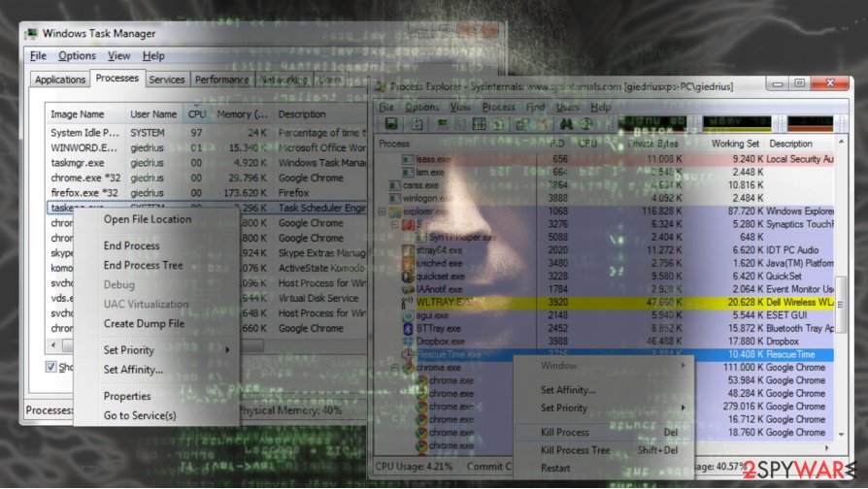The image size is (868, 489).
Task: Click the quickset.exe process icon
Action: (x=409, y=276)
